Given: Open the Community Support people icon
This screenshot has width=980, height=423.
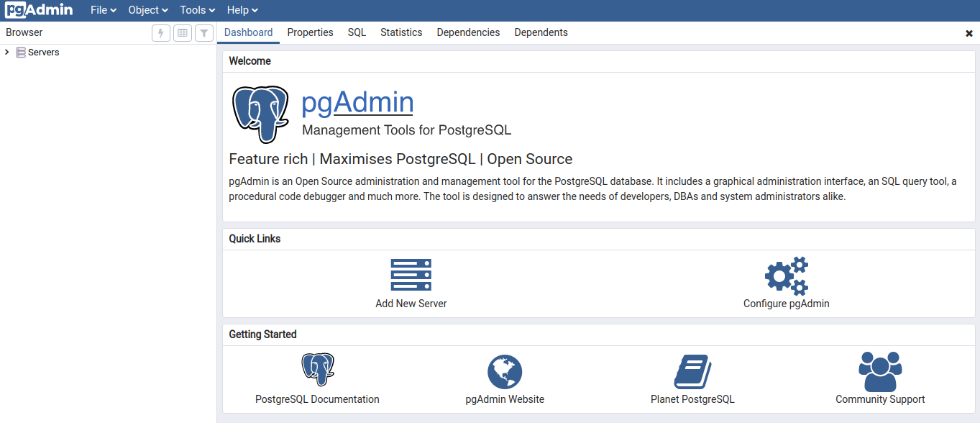Looking at the screenshot, I should pyautogui.click(x=879, y=370).
